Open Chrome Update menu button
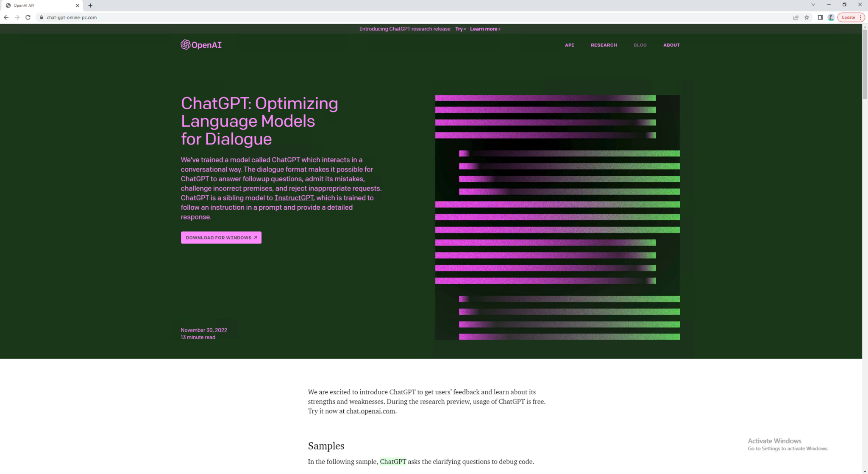The width and height of the screenshot is (868, 474). tap(851, 17)
